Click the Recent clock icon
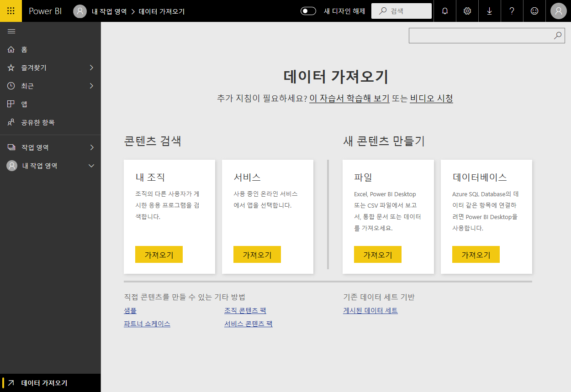The width and height of the screenshot is (571, 392). [x=11, y=86]
